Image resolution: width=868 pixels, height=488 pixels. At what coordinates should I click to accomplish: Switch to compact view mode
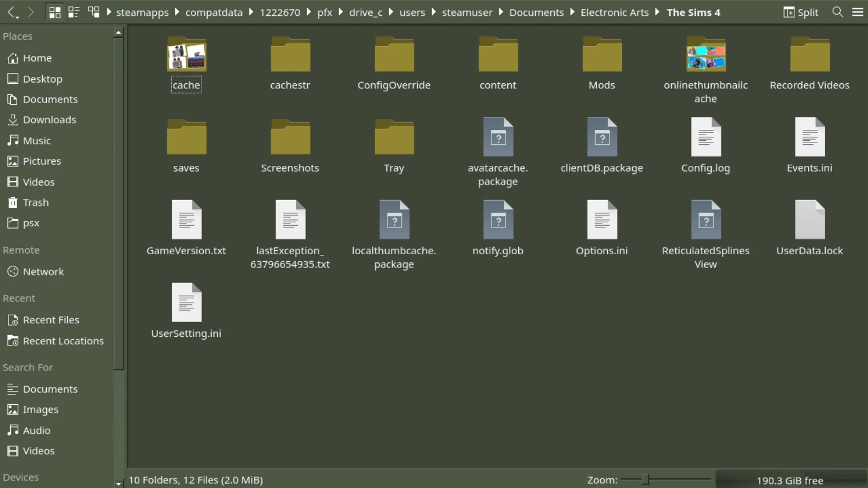pos(74,12)
